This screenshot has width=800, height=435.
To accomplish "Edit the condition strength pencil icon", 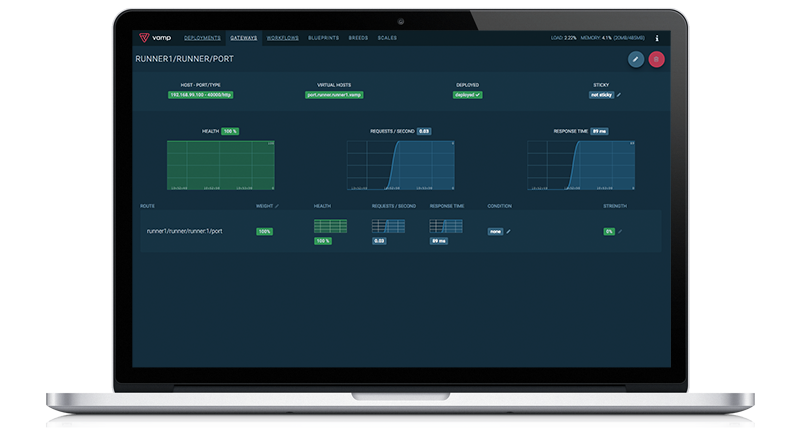I will click(x=620, y=232).
